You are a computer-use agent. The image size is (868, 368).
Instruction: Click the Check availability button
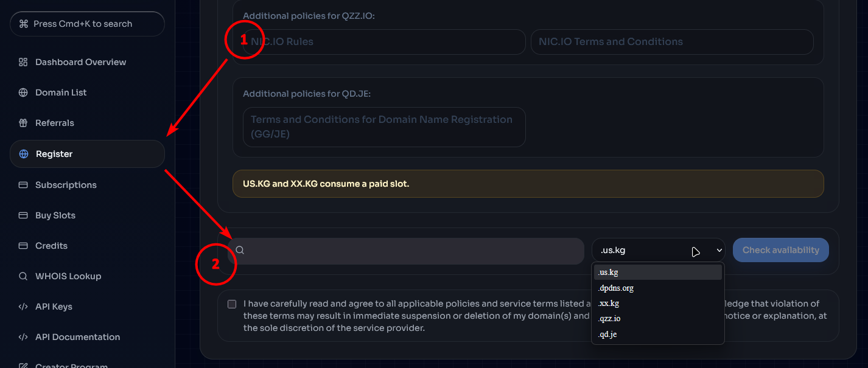781,250
